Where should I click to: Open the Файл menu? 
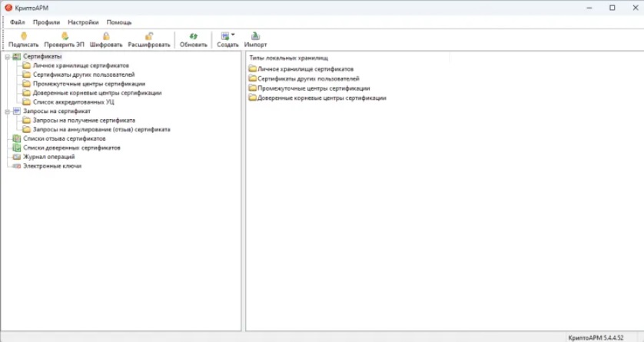click(17, 22)
